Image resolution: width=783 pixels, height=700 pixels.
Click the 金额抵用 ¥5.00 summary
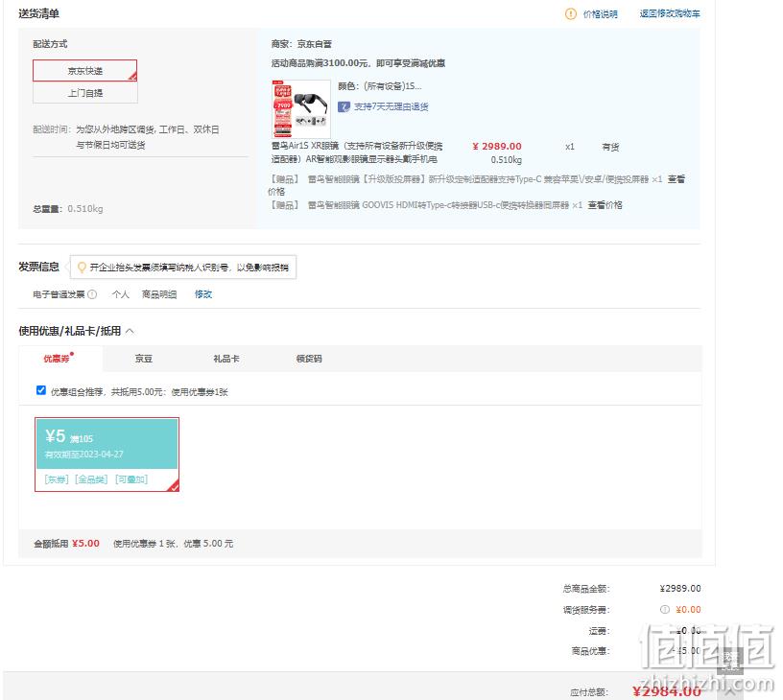click(66, 544)
